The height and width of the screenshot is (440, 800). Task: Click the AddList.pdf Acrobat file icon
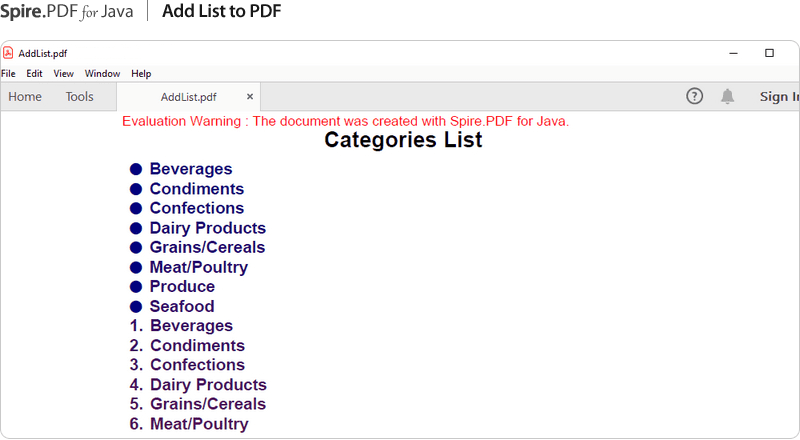click(8, 53)
